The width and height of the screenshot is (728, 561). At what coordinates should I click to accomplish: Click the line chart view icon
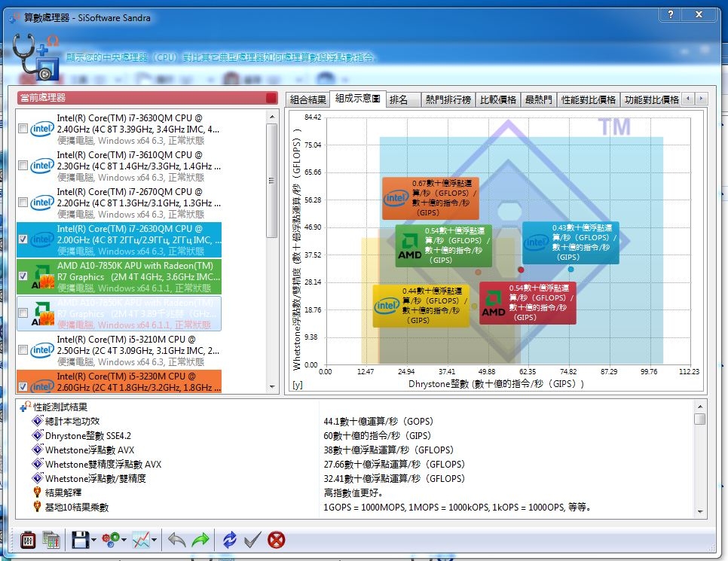pos(141,540)
